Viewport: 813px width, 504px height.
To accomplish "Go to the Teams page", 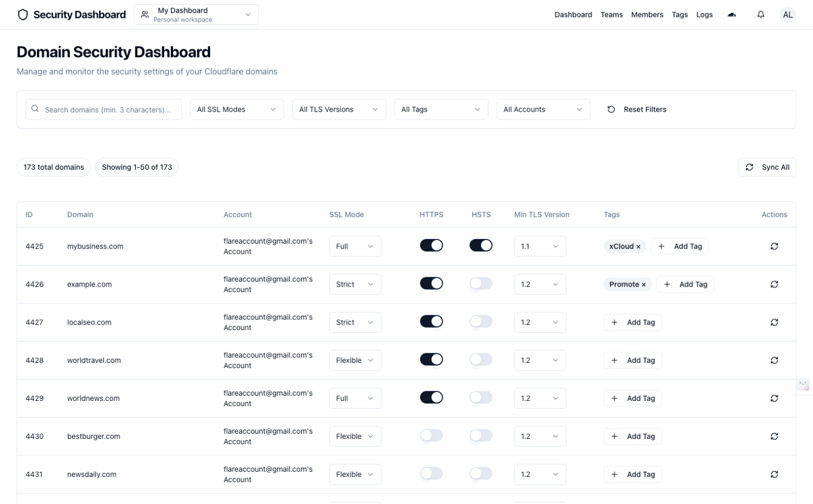I will pos(611,15).
